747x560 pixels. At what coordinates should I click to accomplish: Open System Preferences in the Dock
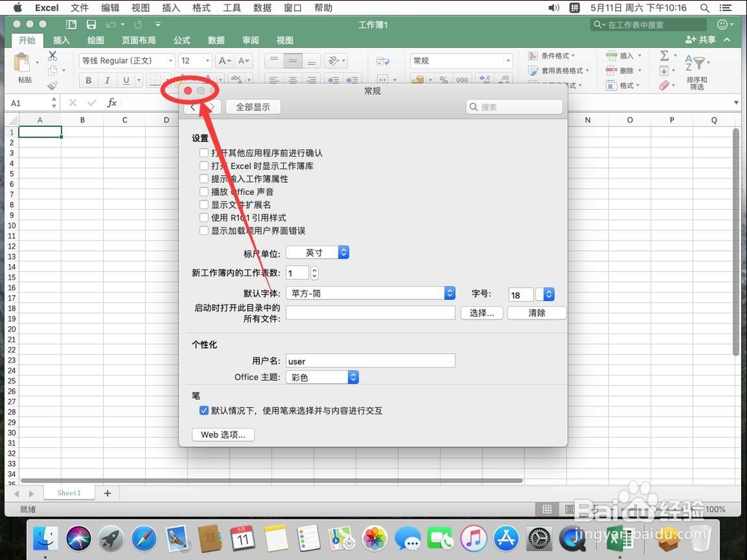539,538
